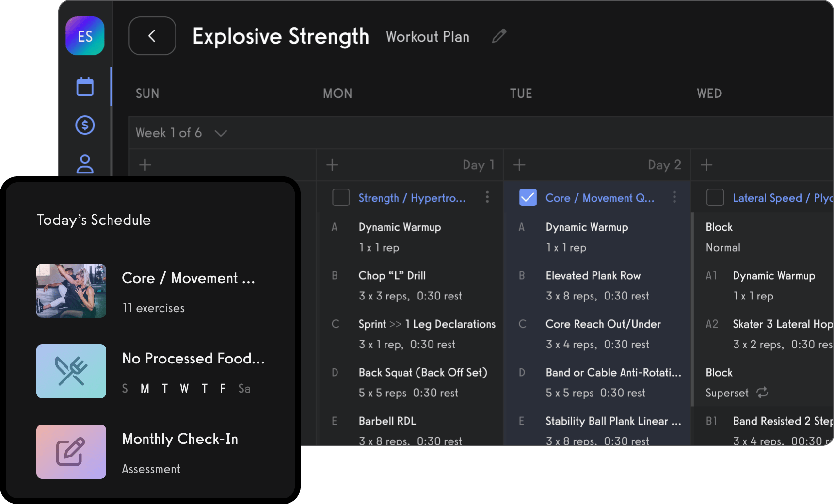Image resolution: width=834 pixels, height=504 pixels.
Task: Open the Strength / Hypertro workout link
Action: [411, 197]
